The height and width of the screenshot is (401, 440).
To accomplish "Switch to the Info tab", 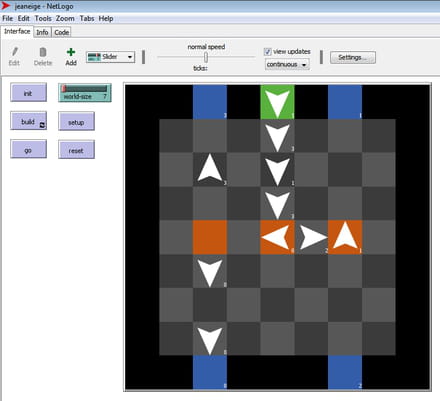I will (42, 32).
